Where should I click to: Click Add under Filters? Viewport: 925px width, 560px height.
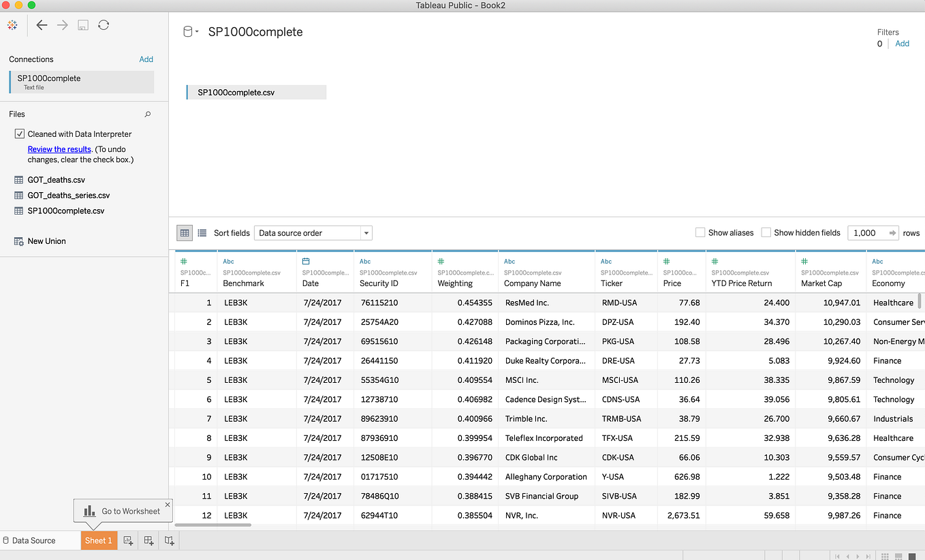[903, 43]
